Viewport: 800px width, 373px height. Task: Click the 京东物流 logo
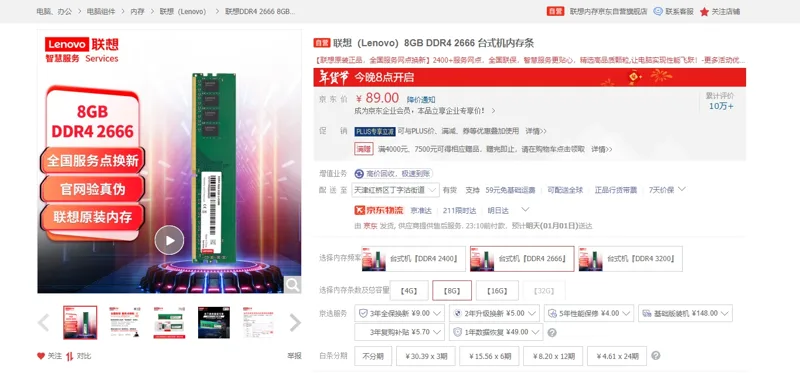pyautogui.click(x=379, y=210)
